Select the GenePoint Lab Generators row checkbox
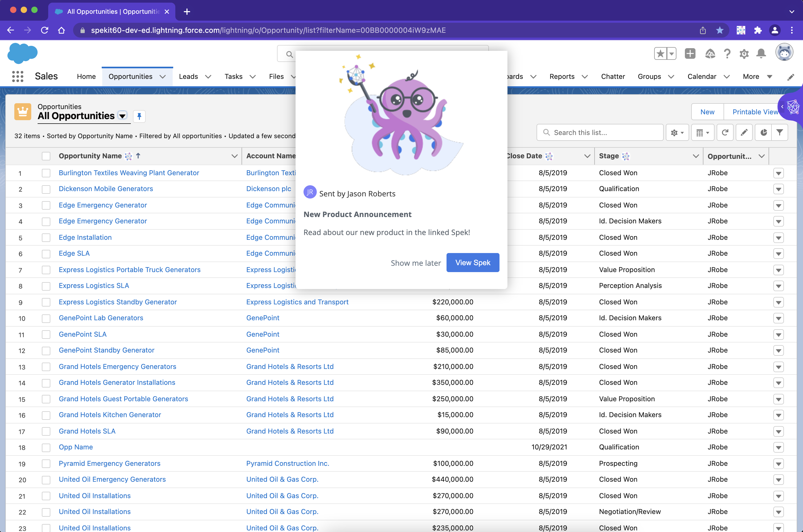The height and width of the screenshot is (532, 803). 46,318
